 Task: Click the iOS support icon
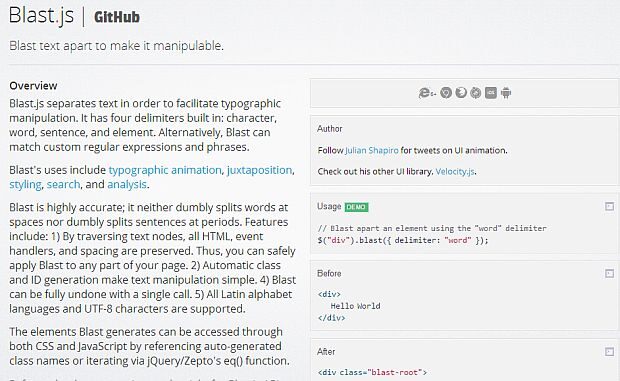click(x=491, y=92)
